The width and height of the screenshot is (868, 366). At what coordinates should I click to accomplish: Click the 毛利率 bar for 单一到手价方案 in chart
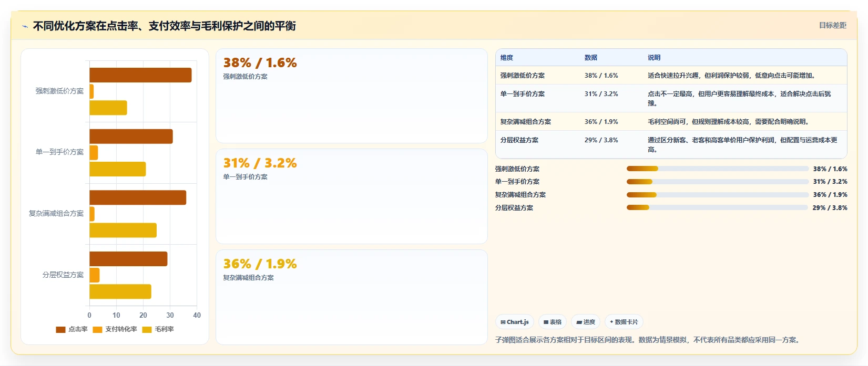point(118,169)
